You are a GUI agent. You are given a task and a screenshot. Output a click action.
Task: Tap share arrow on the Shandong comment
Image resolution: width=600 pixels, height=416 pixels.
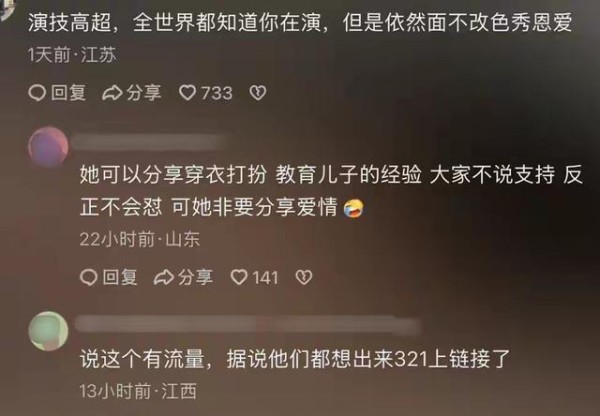point(163,277)
